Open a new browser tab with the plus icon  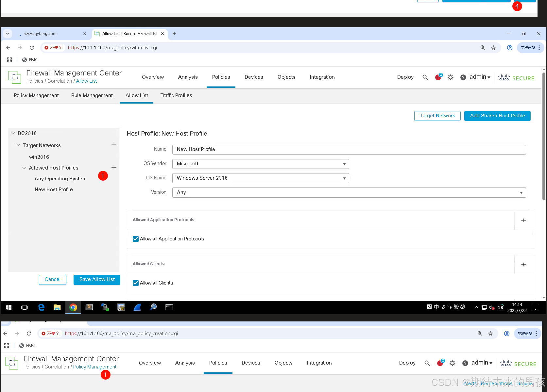pyautogui.click(x=174, y=34)
